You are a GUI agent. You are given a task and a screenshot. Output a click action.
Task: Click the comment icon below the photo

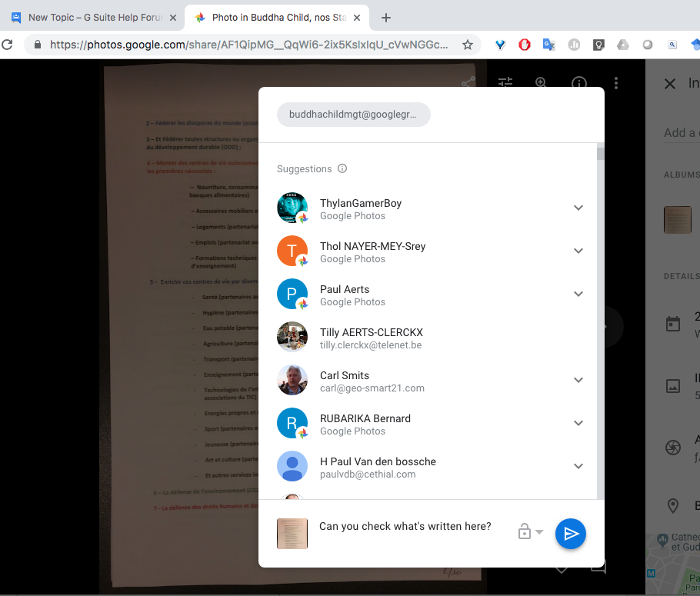[598, 568]
